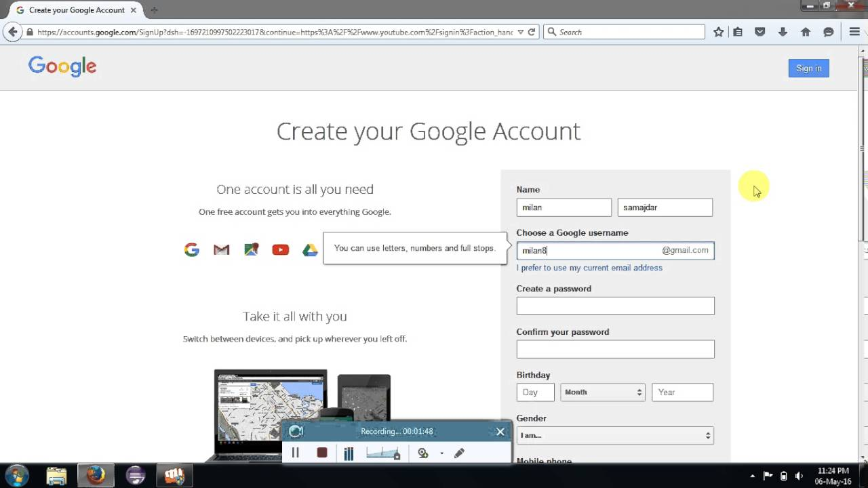Click the 'One account is all you need' text

click(x=295, y=189)
